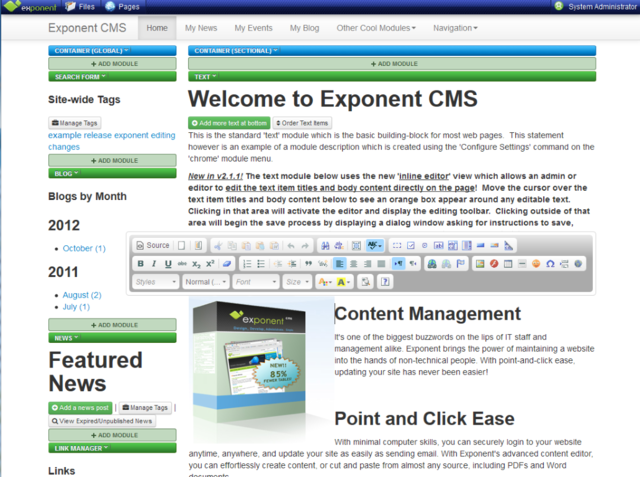Open the Normal paragraph format dropdown
Viewport: 640px width, 477px height.
pos(205,282)
